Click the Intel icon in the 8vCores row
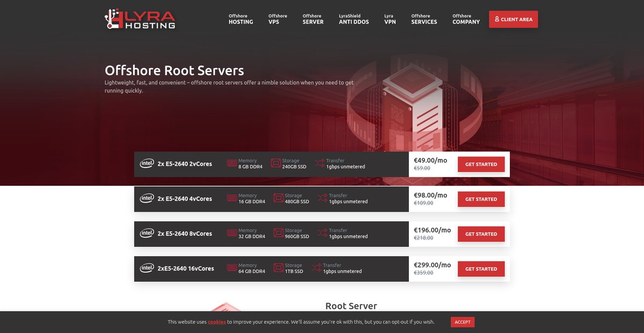The width and height of the screenshot is (644, 333). 147,233
